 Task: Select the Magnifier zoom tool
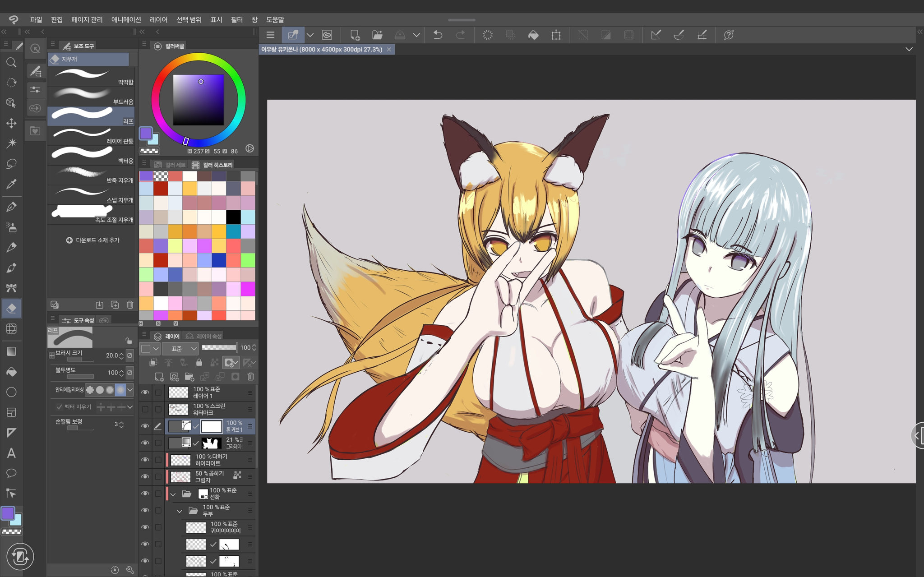pyautogui.click(x=11, y=63)
